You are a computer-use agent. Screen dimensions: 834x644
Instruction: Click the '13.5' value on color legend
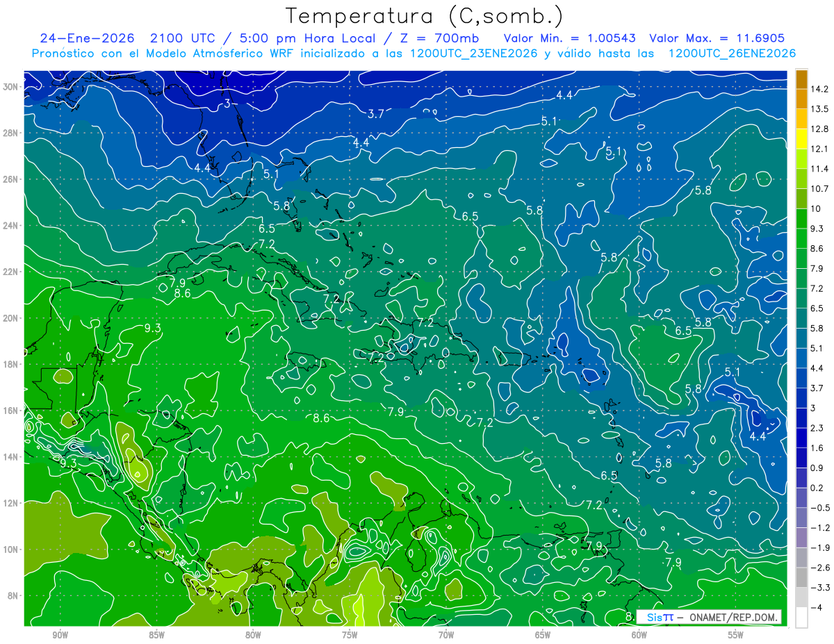click(821, 109)
